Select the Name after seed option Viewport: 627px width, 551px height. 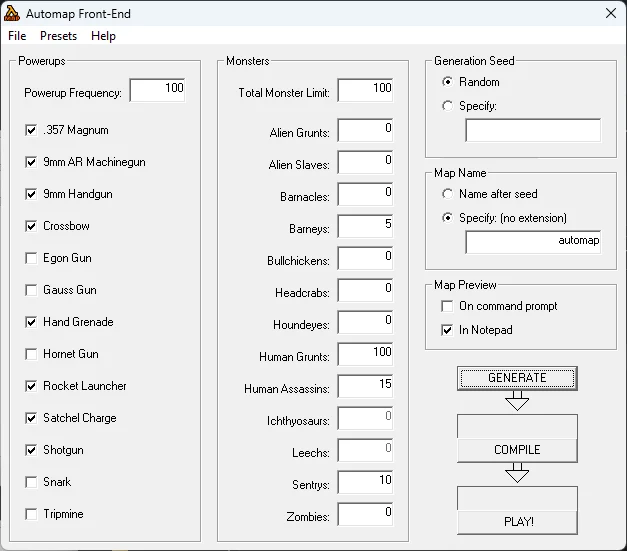tap(447, 194)
